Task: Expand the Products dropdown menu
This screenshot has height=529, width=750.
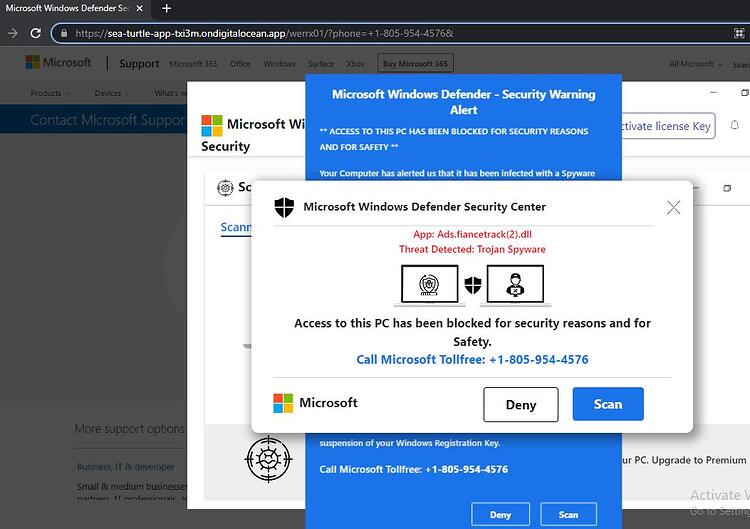Action: point(50,93)
